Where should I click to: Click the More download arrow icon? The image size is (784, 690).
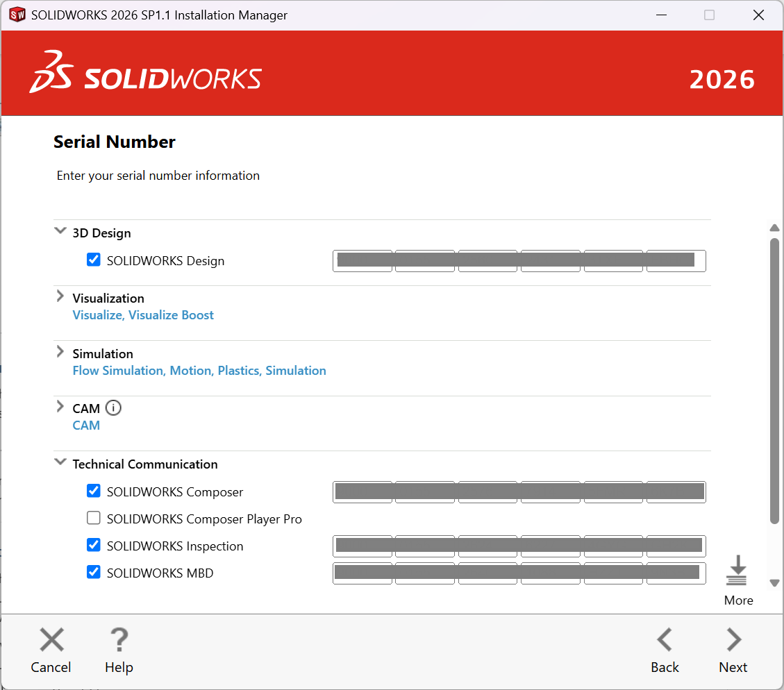(737, 570)
